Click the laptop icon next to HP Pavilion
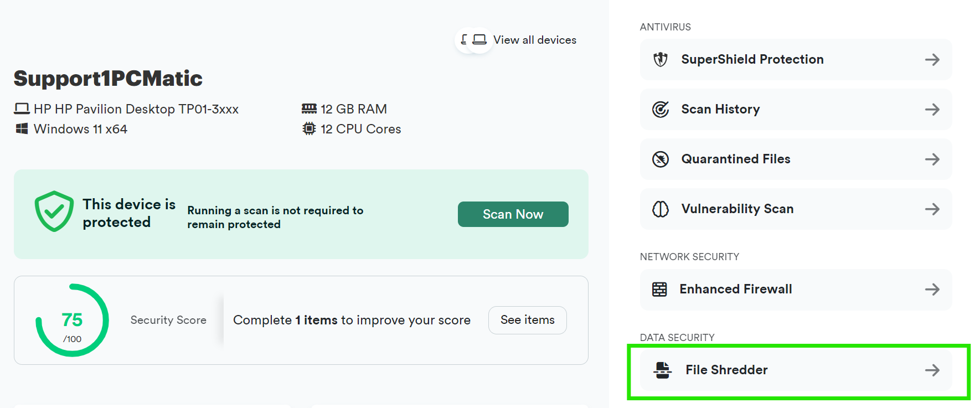 point(22,109)
